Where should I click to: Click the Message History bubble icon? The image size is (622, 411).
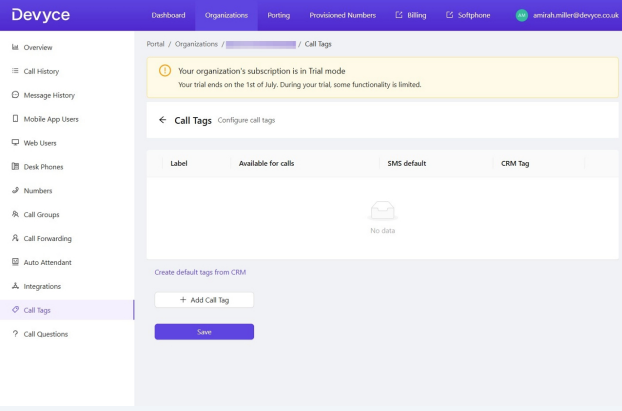[x=15, y=94]
